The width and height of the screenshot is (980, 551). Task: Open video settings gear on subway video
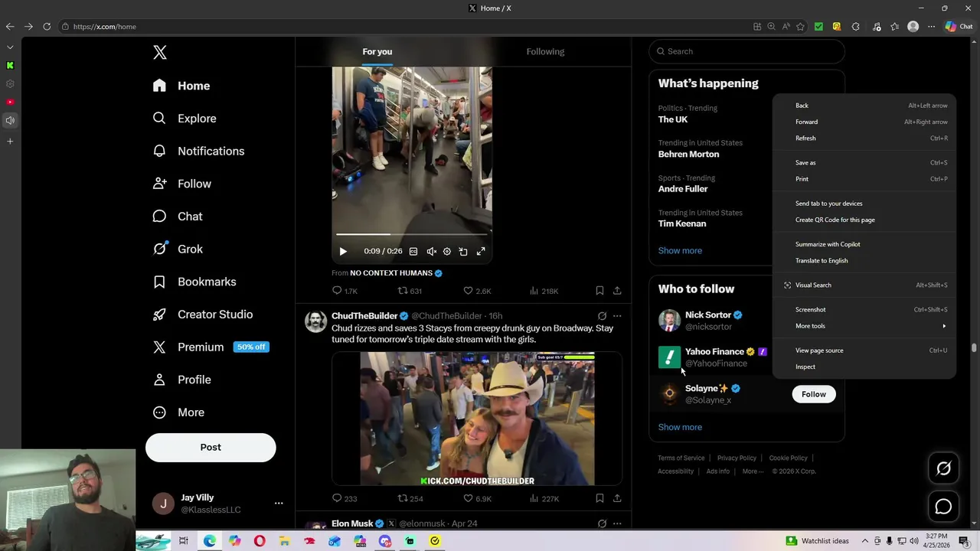[447, 251]
